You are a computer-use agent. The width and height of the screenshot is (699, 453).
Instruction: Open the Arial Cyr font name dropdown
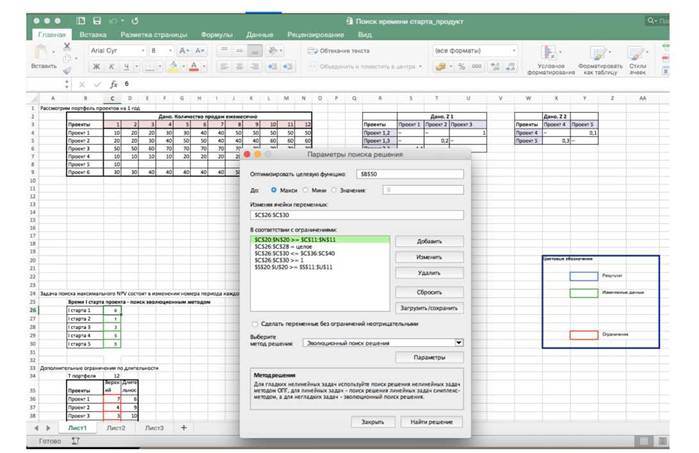click(117, 51)
